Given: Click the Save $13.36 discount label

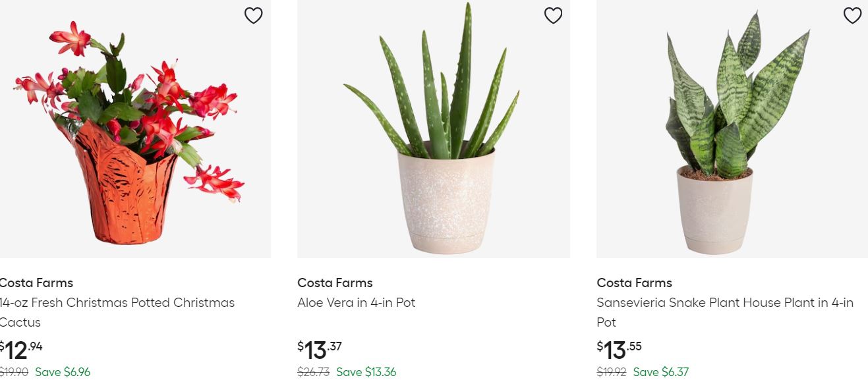Looking at the screenshot, I should pos(366,372).
